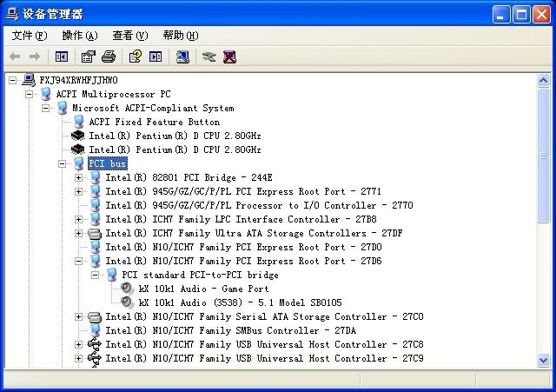Expand Intel 82801 PCI Bridge - 244E
Image resolution: width=556 pixels, height=392 pixels.
click(x=79, y=177)
